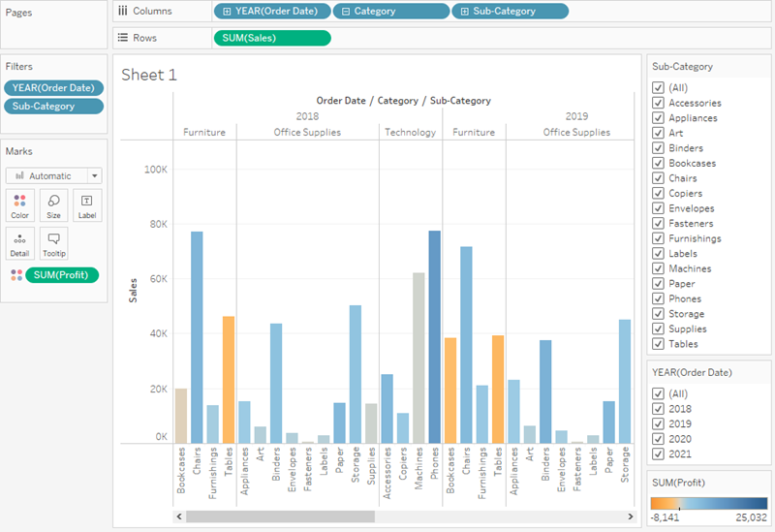Expand the YEAR(Order Date) pill in Columns

click(x=227, y=12)
